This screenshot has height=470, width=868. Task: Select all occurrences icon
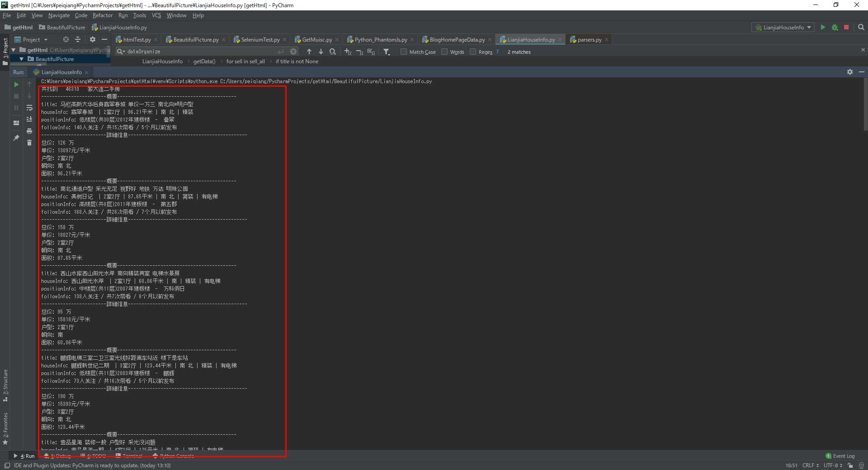coord(371,52)
